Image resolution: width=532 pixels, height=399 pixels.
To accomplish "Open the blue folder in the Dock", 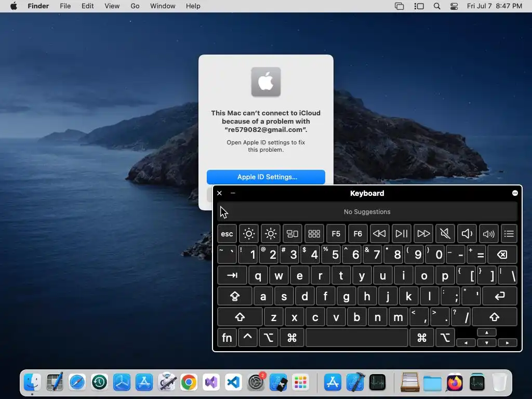I will [432, 383].
